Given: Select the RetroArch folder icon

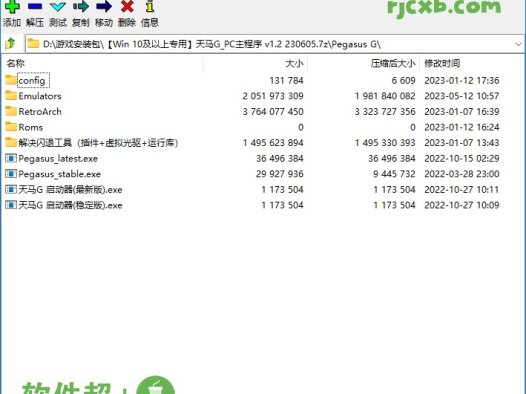Looking at the screenshot, I should [11, 111].
